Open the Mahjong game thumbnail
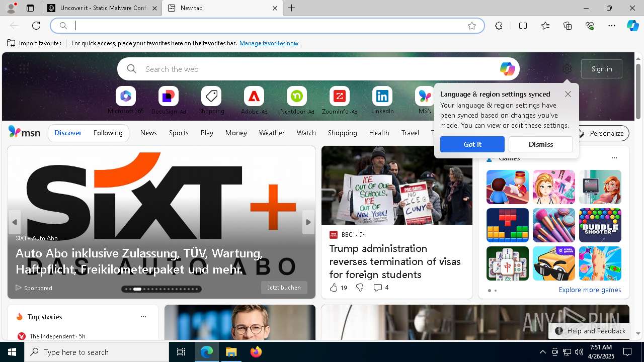This screenshot has width=644, height=362. tap(508, 263)
